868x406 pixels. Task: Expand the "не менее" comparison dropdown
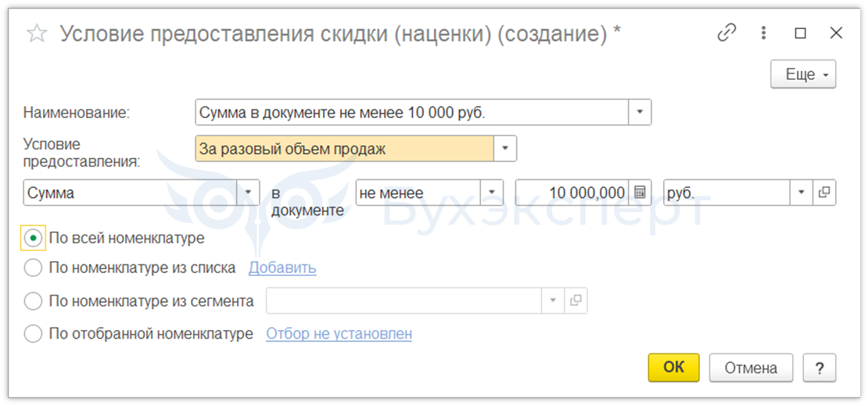[x=493, y=192]
